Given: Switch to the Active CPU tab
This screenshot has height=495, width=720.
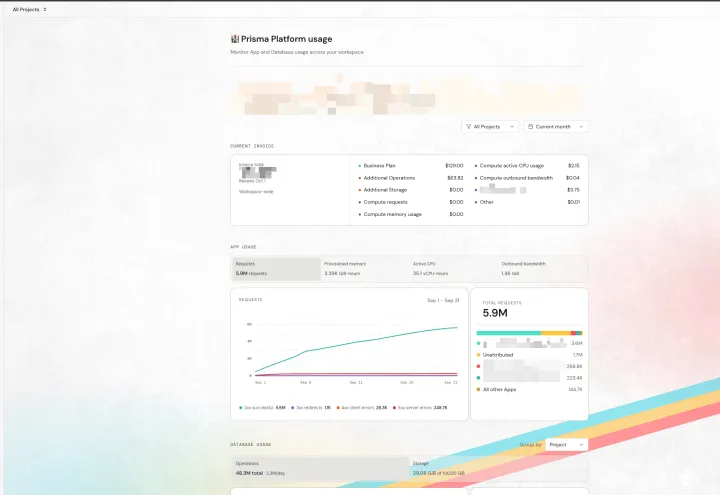Looking at the screenshot, I should point(453,269).
